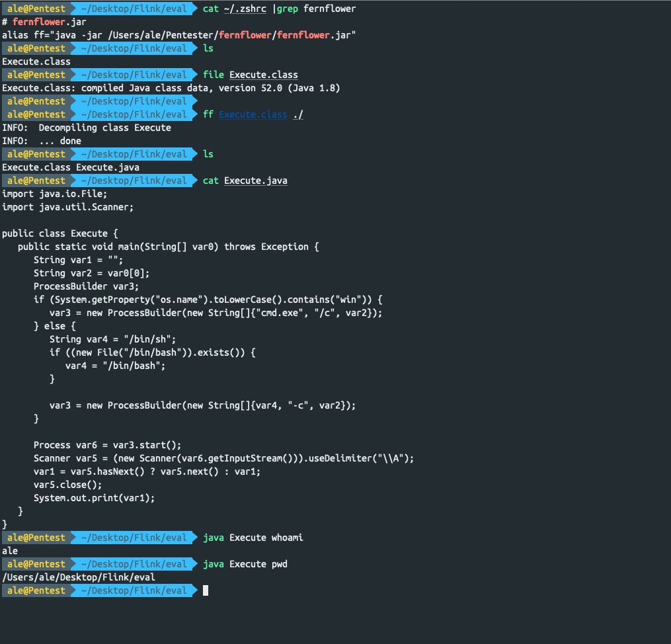Click the 'ProcessBuilder var3;' line
The image size is (671, 644).
[x=86, y=287]
